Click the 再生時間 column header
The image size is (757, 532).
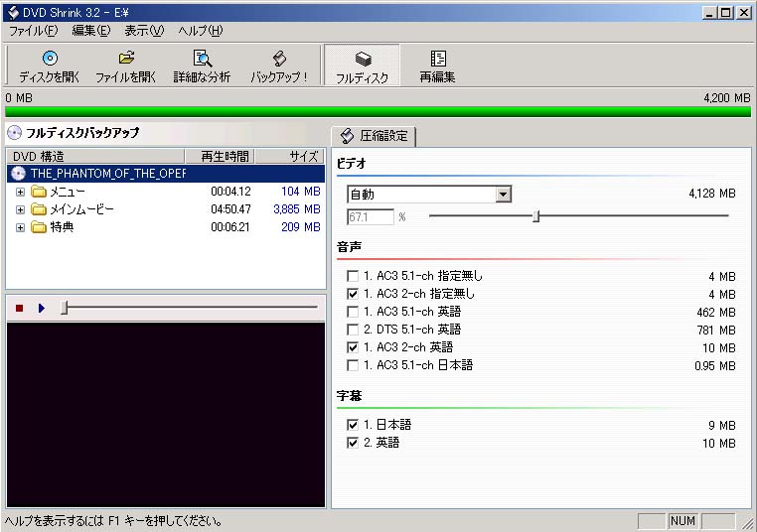tap(220, 156)
